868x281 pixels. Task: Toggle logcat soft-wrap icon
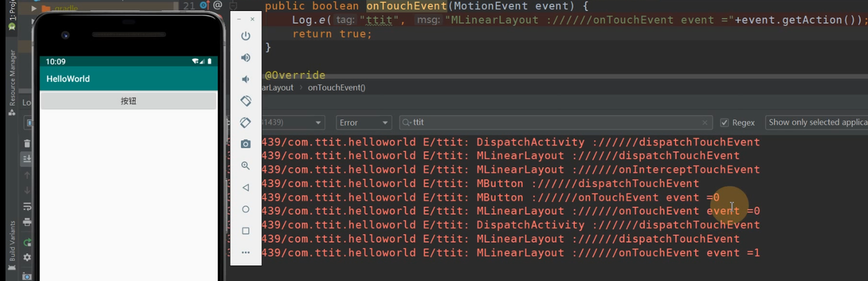pyautogui.click(x=27, y=206)
